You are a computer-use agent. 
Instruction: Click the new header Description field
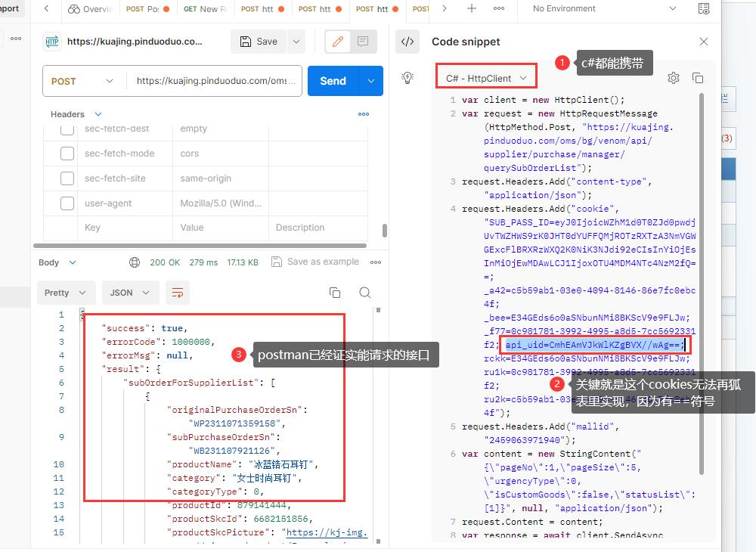coord(318,228)
